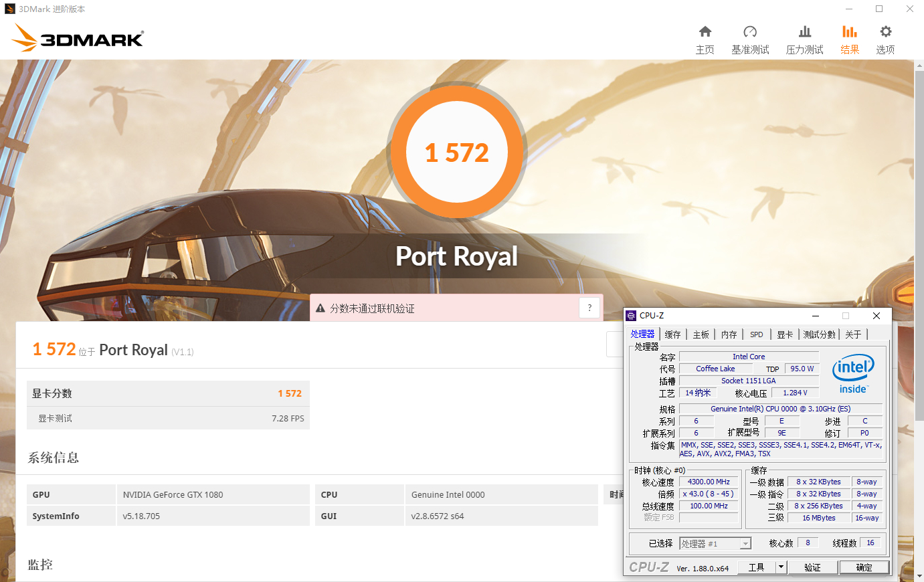Click the 核心数 value 8 in CPU-Z
Screen dimensions: 924x582
tap(808, 543)
